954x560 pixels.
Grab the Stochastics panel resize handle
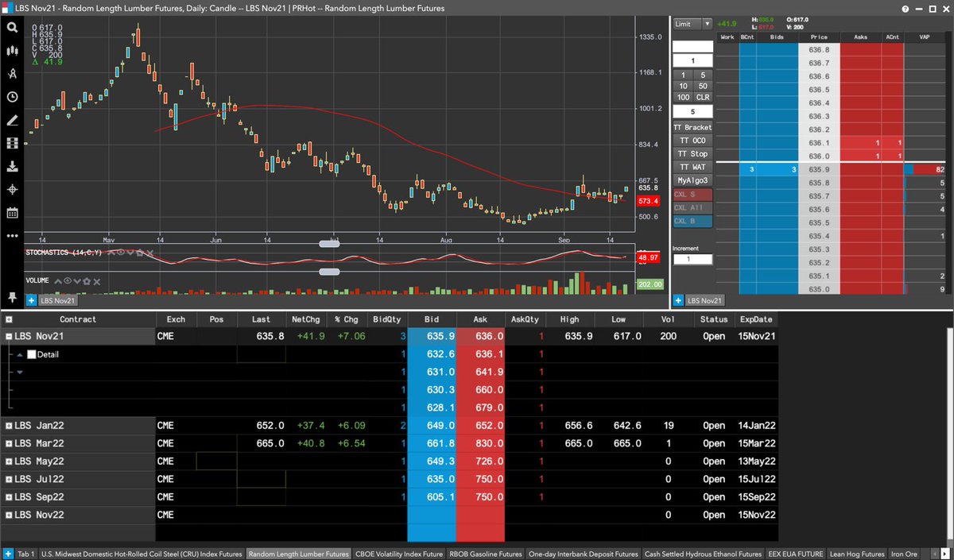pos(329,244)
